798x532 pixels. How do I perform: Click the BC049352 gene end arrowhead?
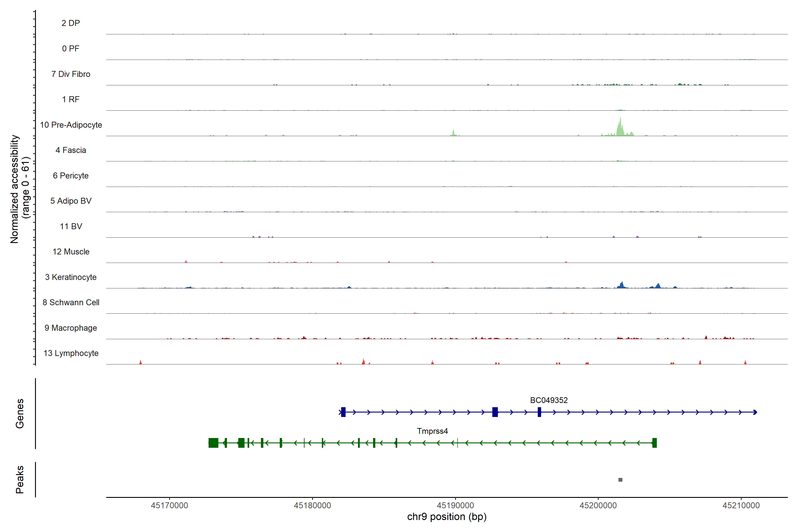point(755,412)
